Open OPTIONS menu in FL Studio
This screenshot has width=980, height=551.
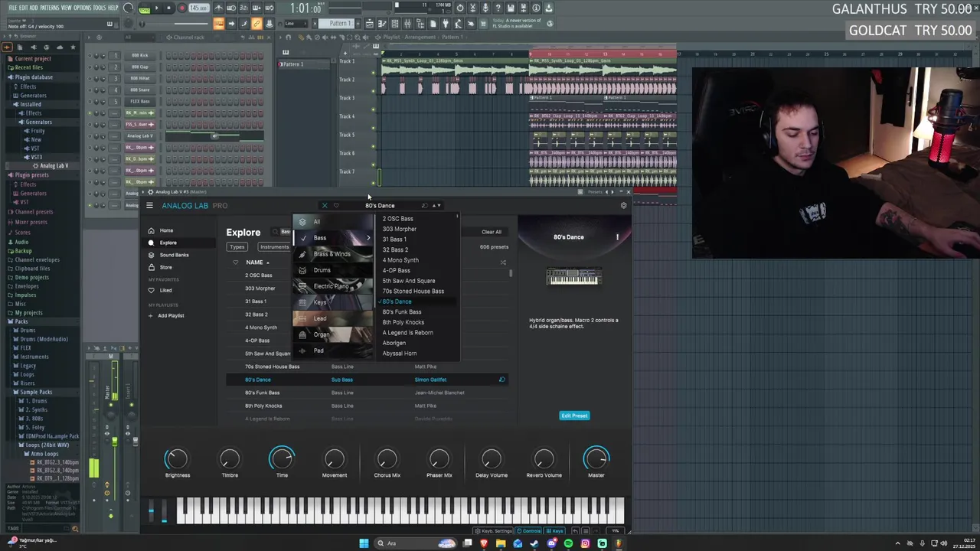(82, 8)
